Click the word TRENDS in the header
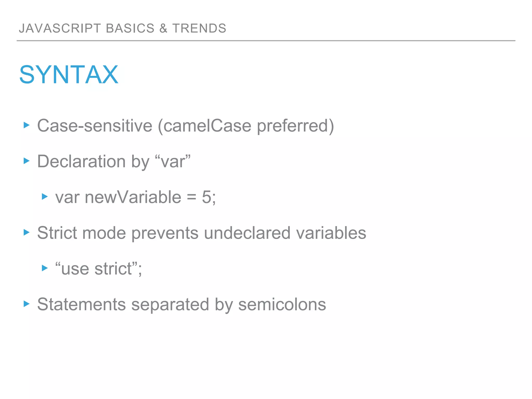532x399 pixels. (199, 28)
